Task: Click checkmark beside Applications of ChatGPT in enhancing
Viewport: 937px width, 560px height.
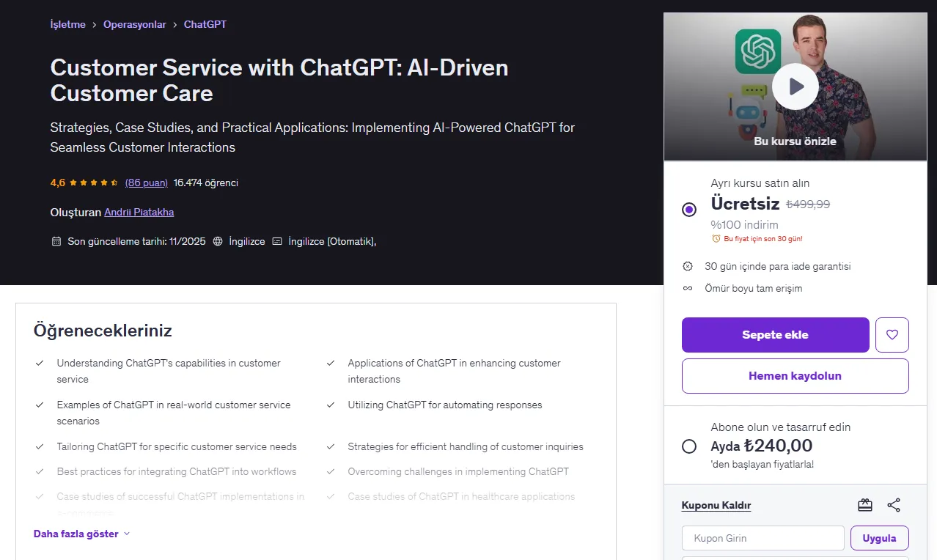Action: coord(331,363)
